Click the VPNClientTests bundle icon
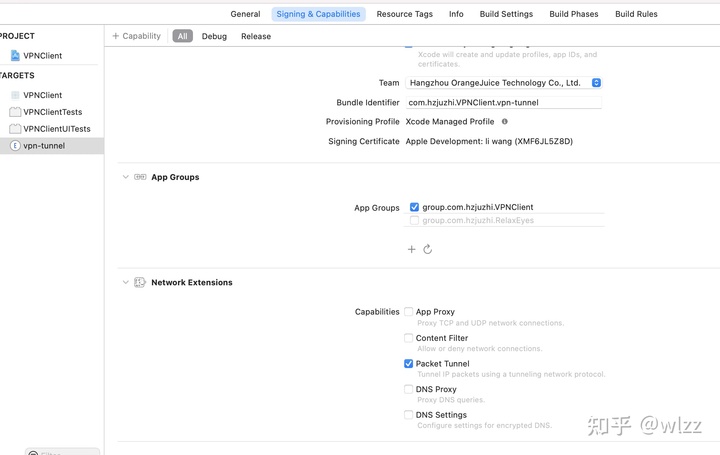 [x=15, y=112]
